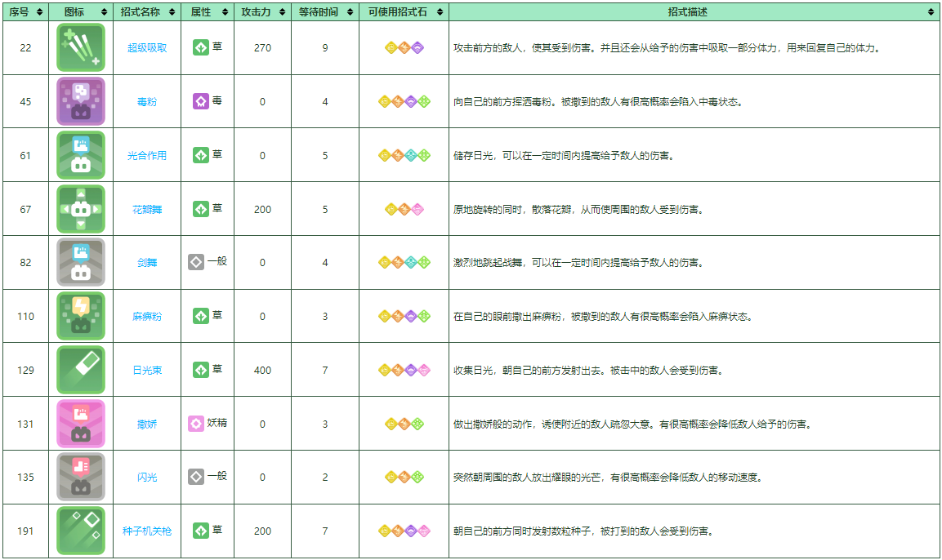Click the 毒粉 move icon
942x560 pixels.
[x=81, y=101]
